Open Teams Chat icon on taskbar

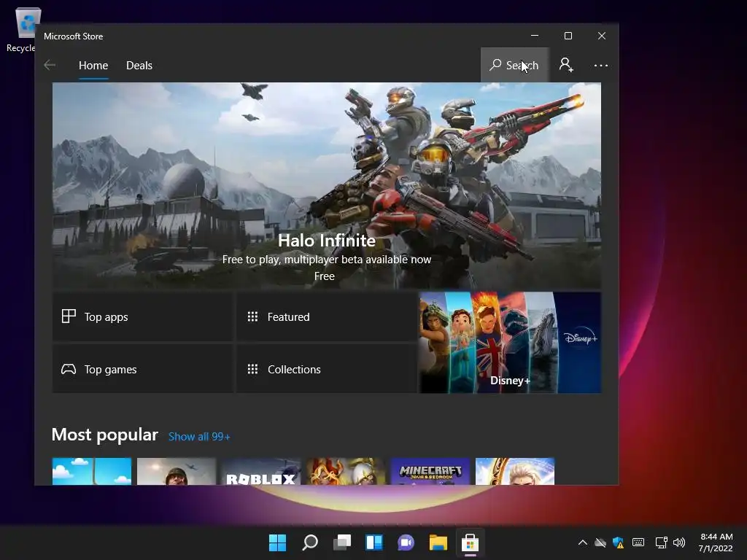click(x=406, y=542)
